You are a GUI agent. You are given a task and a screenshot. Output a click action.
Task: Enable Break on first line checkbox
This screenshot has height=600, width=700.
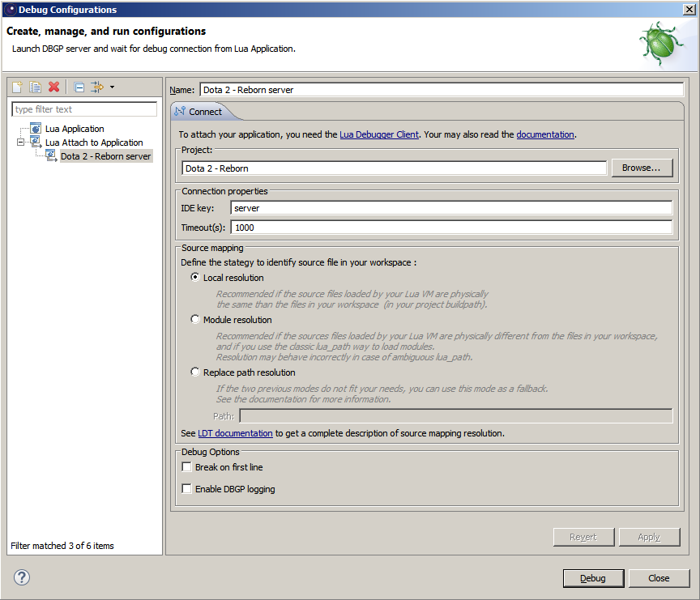[186, 466]
